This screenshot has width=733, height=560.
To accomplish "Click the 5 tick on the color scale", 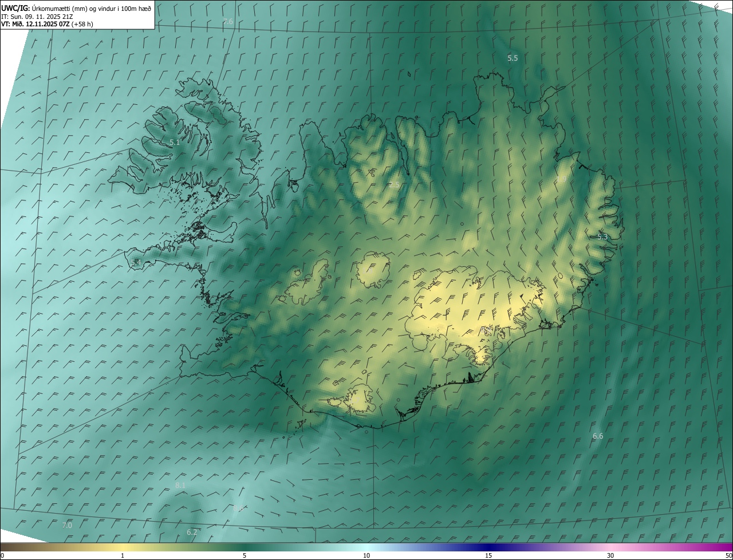I will pos(245,556).
